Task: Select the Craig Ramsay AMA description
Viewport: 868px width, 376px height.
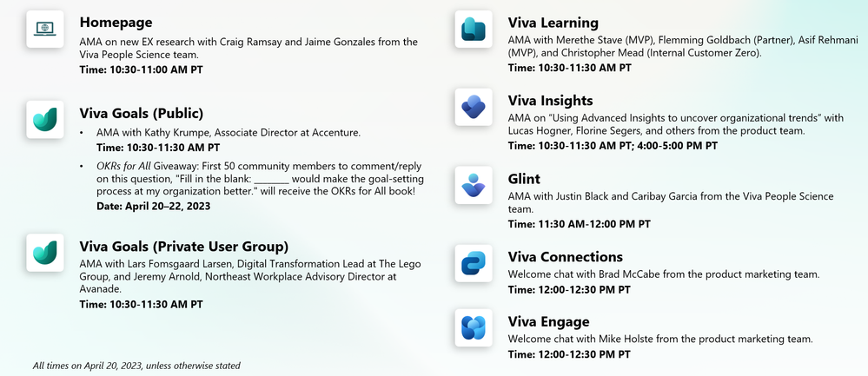Action: 248,48
